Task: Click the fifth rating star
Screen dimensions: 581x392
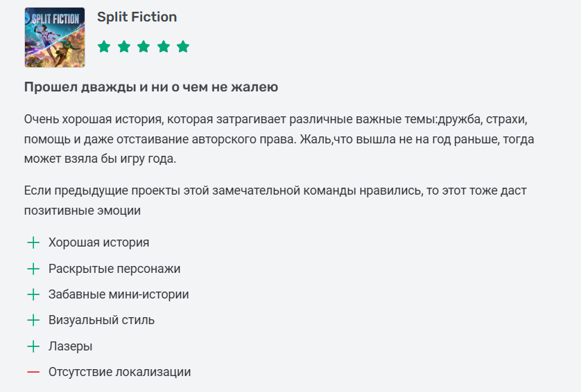Action: coord(183,47)
